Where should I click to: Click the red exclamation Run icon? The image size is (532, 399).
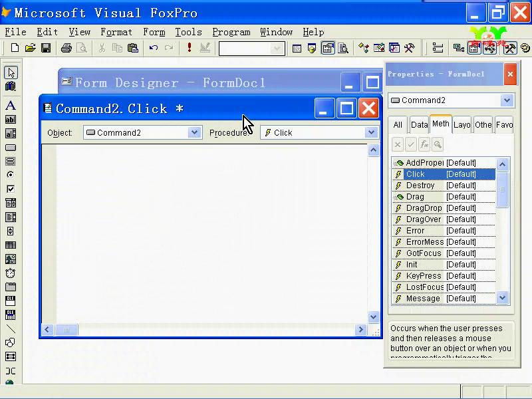(190, 47)
